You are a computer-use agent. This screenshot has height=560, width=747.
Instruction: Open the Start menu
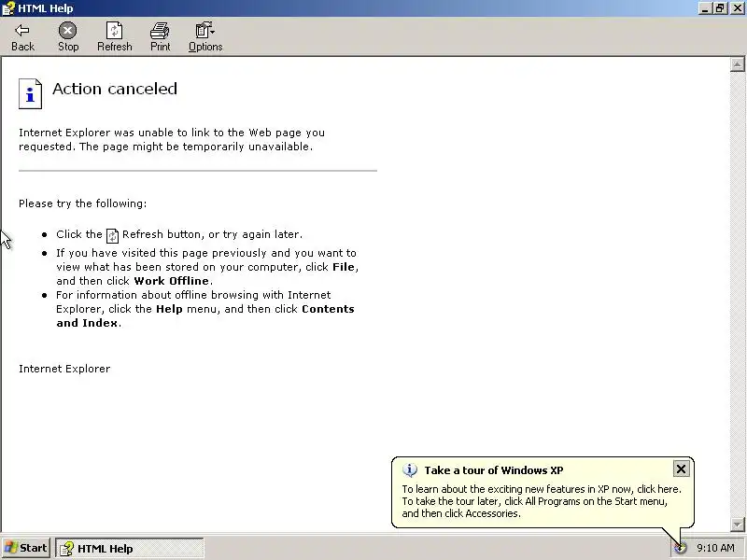click(x=26, y=548)
